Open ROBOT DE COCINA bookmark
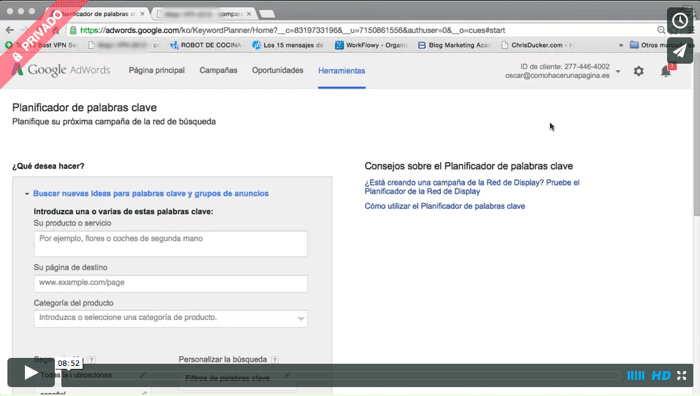This screenshot has height=396, width=700. coord(205,45)
